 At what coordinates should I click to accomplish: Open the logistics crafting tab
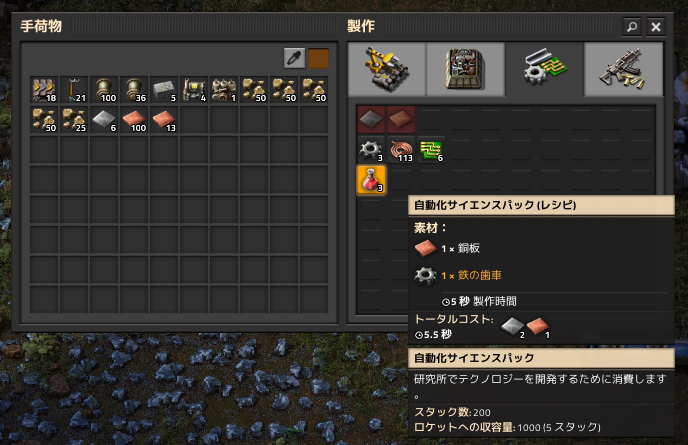[387, 69]
